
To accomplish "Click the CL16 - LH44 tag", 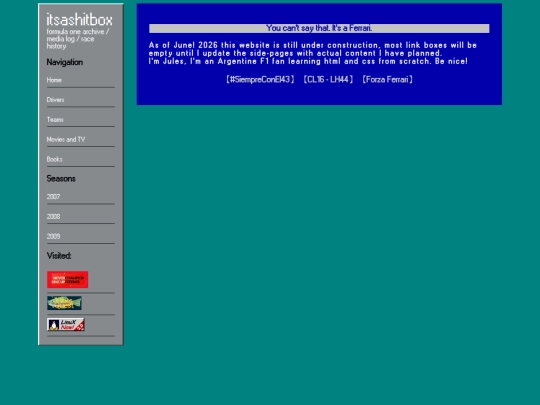I will pos(328,80).
